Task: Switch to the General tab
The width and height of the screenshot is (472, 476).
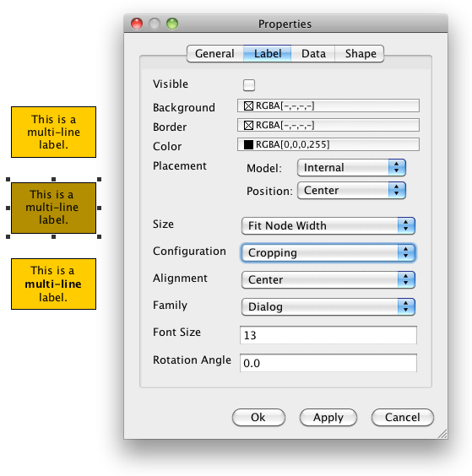Action: point(215,54)
